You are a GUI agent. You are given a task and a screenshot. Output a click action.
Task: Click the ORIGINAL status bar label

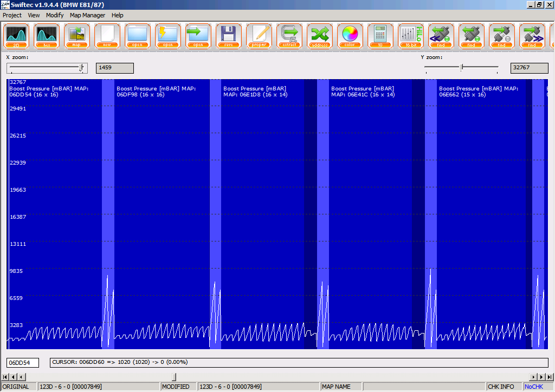click(19, 387)
